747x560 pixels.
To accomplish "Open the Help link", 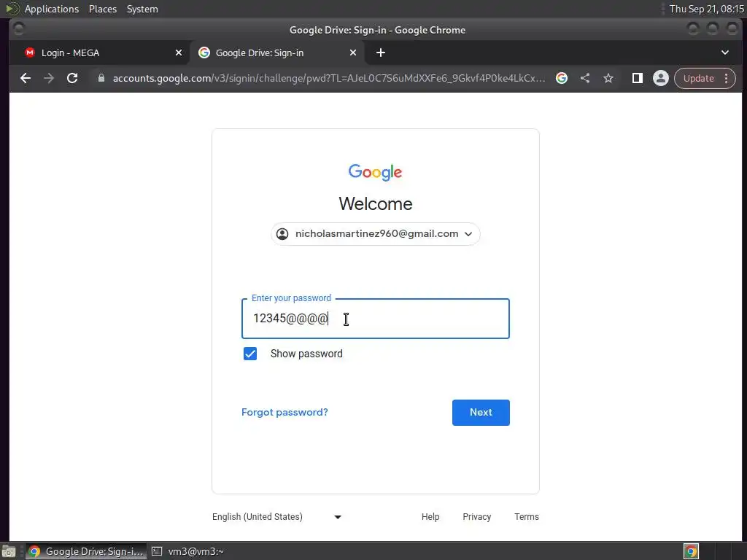I will point(430,517).
